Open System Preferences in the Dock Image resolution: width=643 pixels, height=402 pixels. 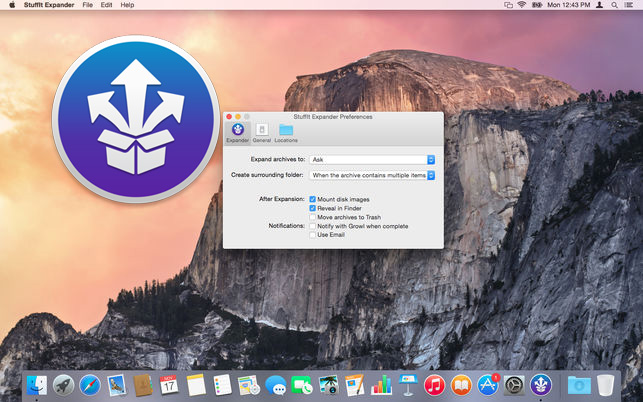click(x=514, y=386)
